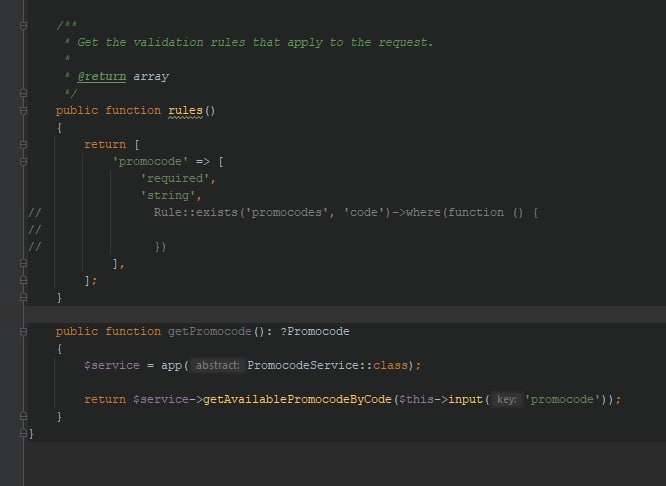Screen dimensions: 666x486
Task: Toggle fold marker beside closing '],' line
Action: (x=24, y=263)
